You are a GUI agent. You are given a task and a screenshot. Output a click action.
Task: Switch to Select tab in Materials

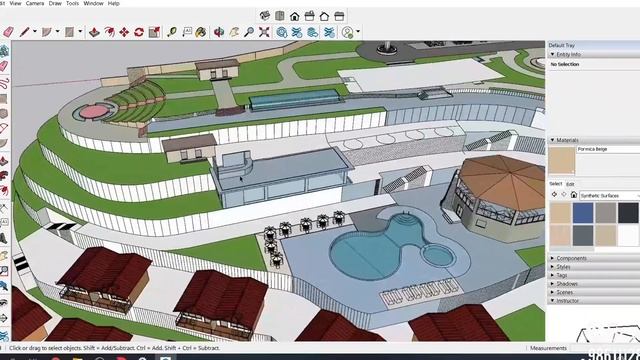[x=556, y=184]
